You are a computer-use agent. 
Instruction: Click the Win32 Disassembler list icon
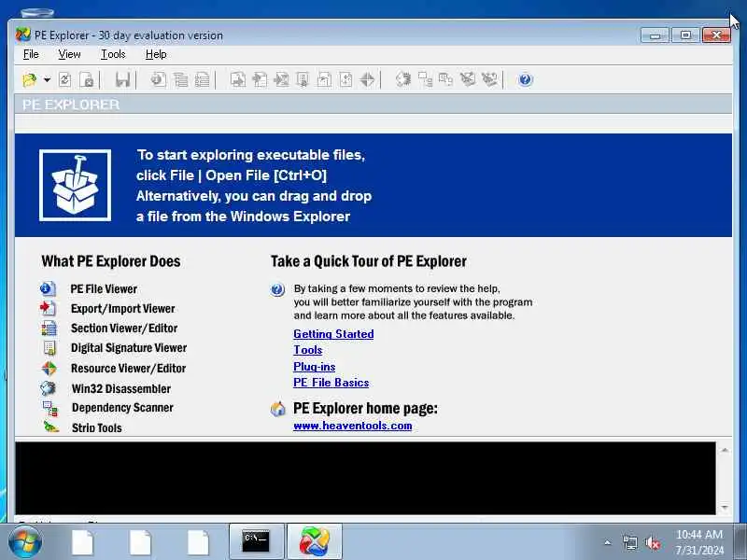point(49,388)
